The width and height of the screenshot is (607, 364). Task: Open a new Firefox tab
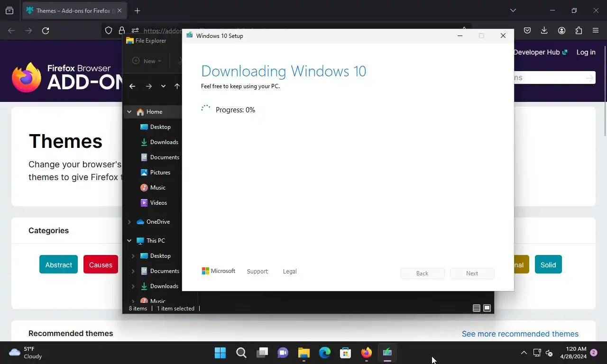coord(137,10)
